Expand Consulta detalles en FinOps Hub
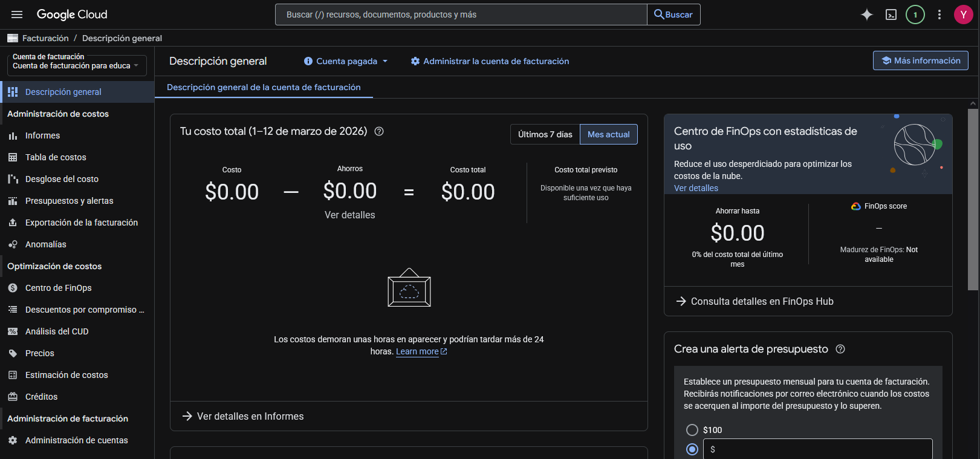This screenshot has height=459, width=980. (761, 301)
